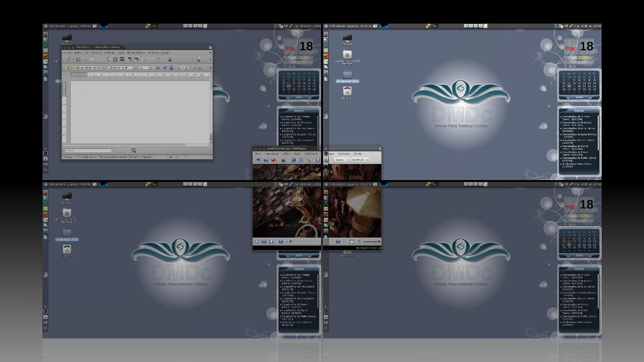
Task: Export the document as PDF in Writer
Action: [x=108, y=59]
